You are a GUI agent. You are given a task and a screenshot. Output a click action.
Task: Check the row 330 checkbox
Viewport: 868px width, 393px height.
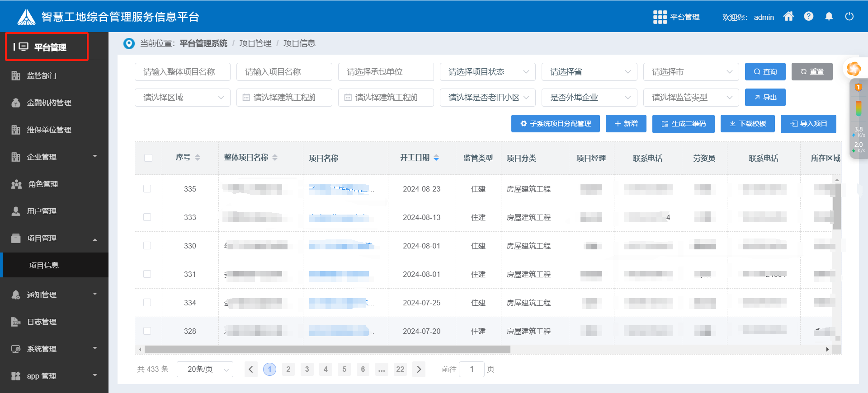click(x=147, y=246)
